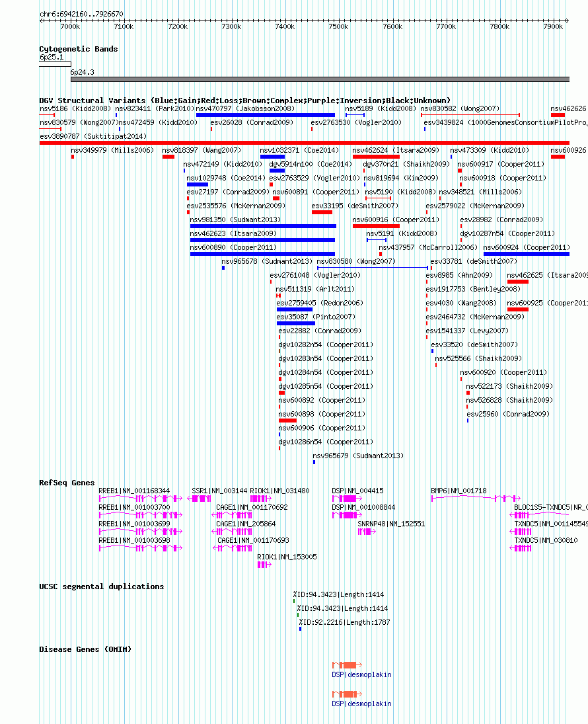Select the 6p25.1 cytogenetic band
This screenshot has width=588, height=724.
click(55, 64)
